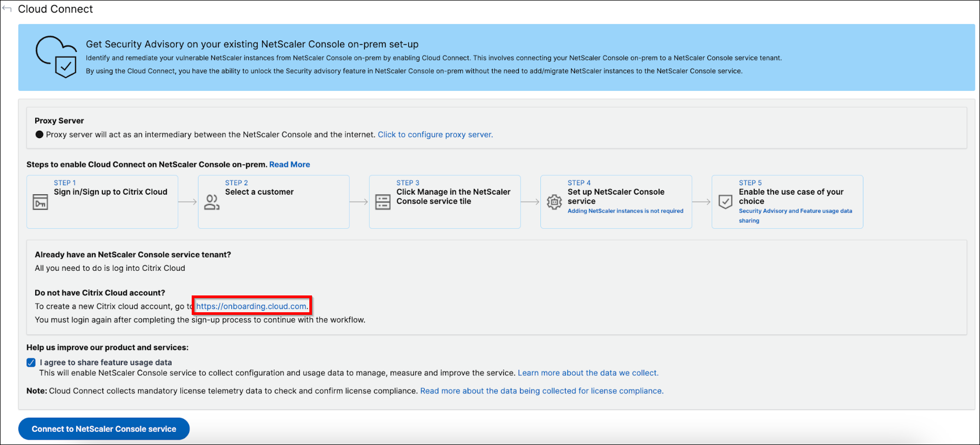The image size is (980, 445).
Task: Click 'Already have an NetScaler Console service tenant?' heading
Action: [133, 255]
